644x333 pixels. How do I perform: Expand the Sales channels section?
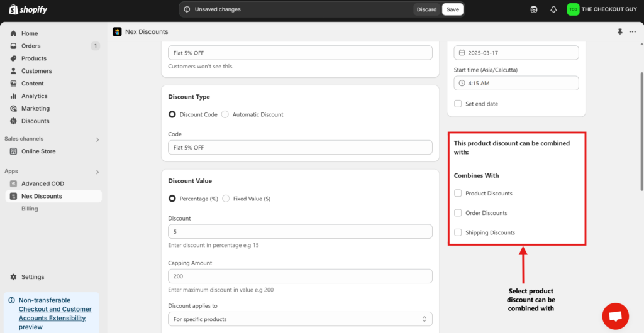(x=97, y=139)
